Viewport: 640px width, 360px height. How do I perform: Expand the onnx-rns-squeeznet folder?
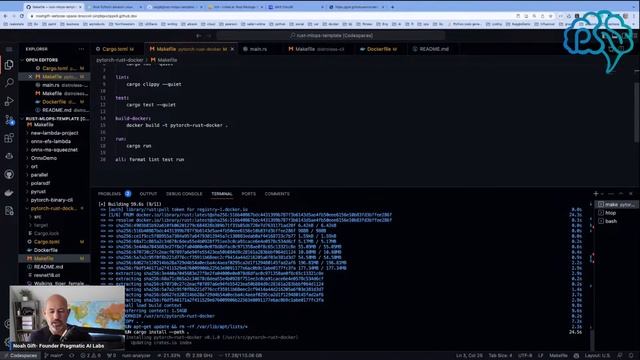coord(54,150)
